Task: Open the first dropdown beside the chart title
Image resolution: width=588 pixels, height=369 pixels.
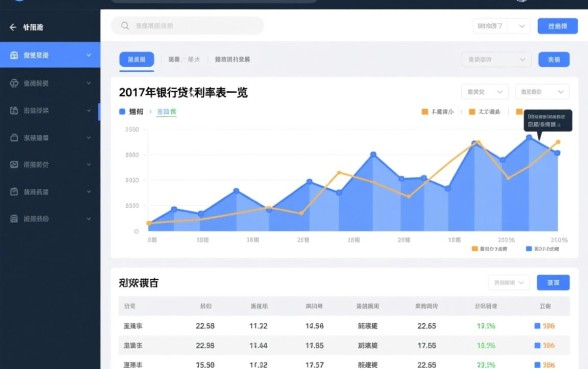Action: click(x=484, y=92)
